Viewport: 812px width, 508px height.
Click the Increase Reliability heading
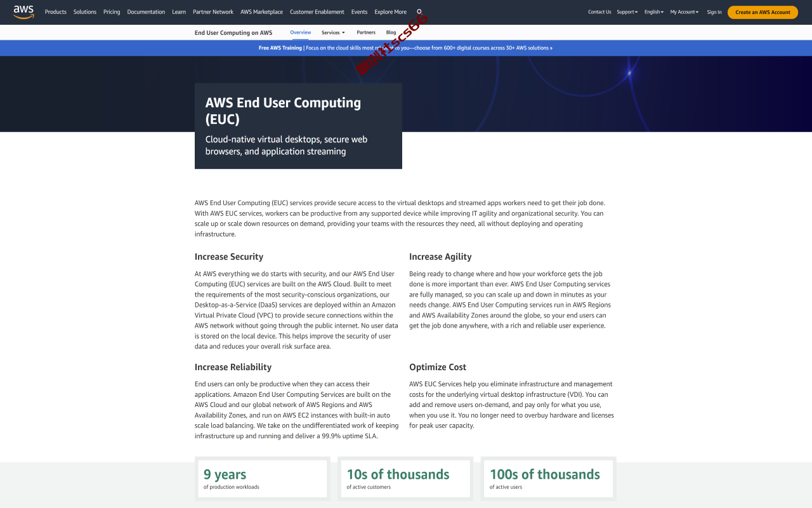(x=233, y=367)
